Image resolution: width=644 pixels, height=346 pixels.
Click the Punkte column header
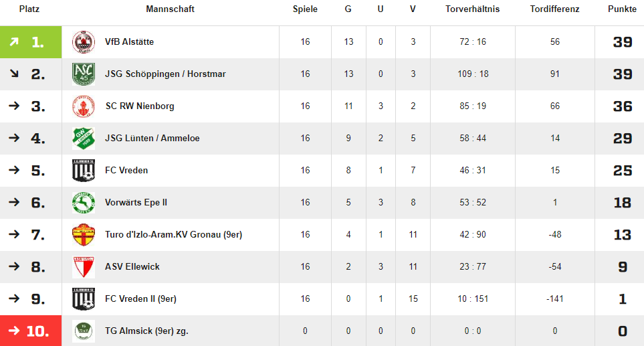point(622,9)
